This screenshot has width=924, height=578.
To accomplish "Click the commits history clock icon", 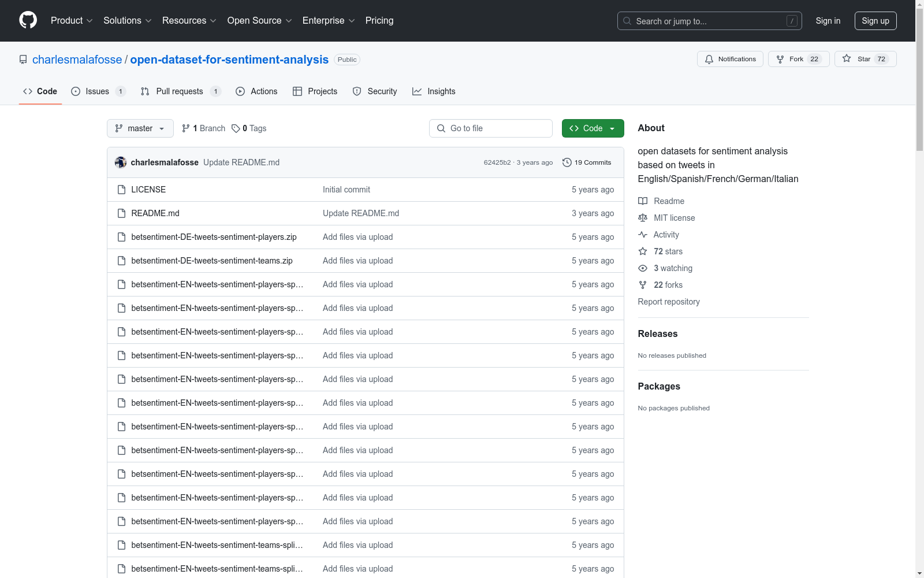I will pos(567,162).
